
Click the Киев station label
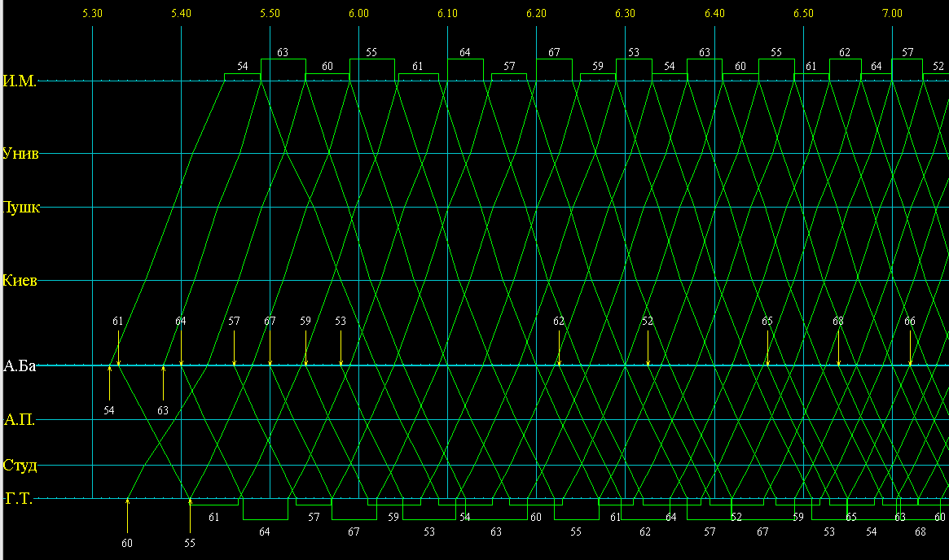[x=20, y=281]
